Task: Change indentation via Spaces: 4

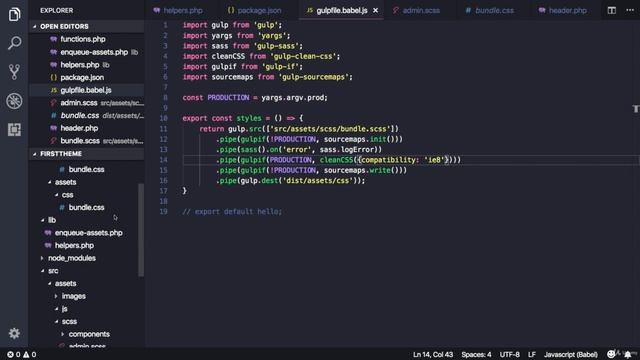Action: [476, 355]
